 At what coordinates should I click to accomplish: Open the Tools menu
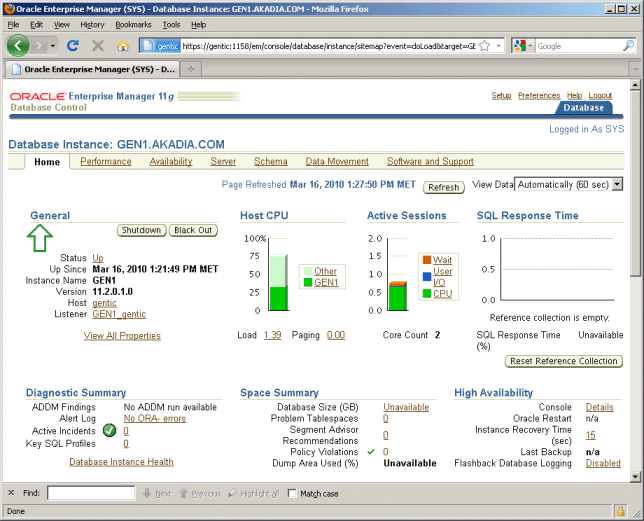point(171,25)
